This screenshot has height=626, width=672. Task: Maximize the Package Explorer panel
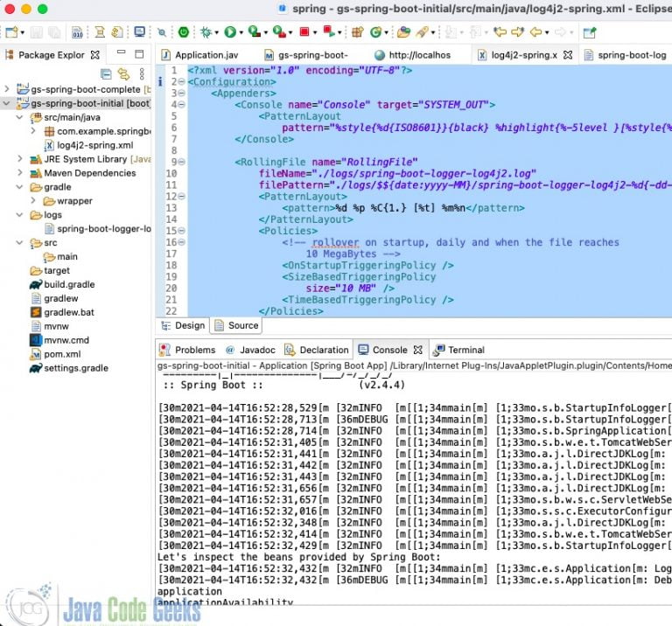139,54
